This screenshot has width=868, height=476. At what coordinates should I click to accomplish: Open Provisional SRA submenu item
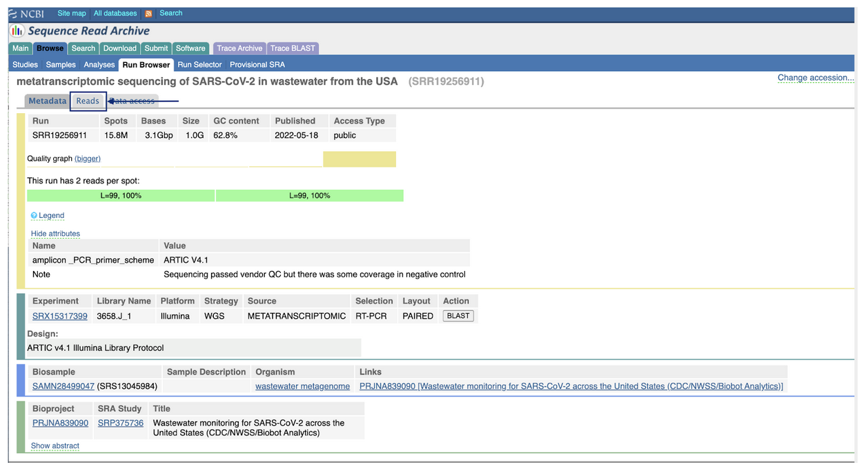pos(257,65)
